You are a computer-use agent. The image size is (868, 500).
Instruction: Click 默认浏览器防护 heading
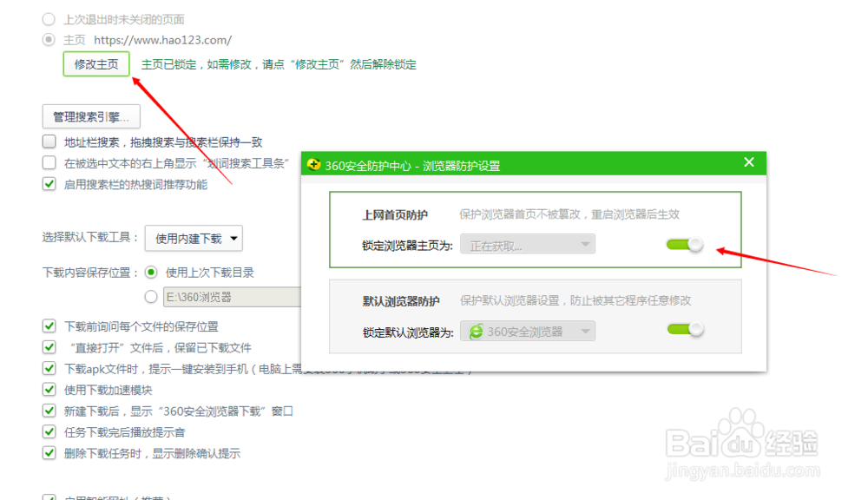[401, 301]
